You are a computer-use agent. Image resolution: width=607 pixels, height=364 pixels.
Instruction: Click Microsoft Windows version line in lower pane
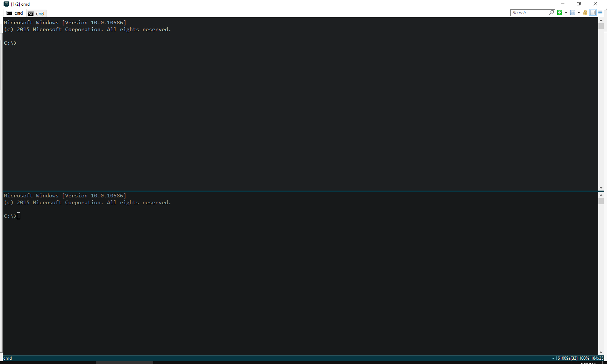pos(65,196)
